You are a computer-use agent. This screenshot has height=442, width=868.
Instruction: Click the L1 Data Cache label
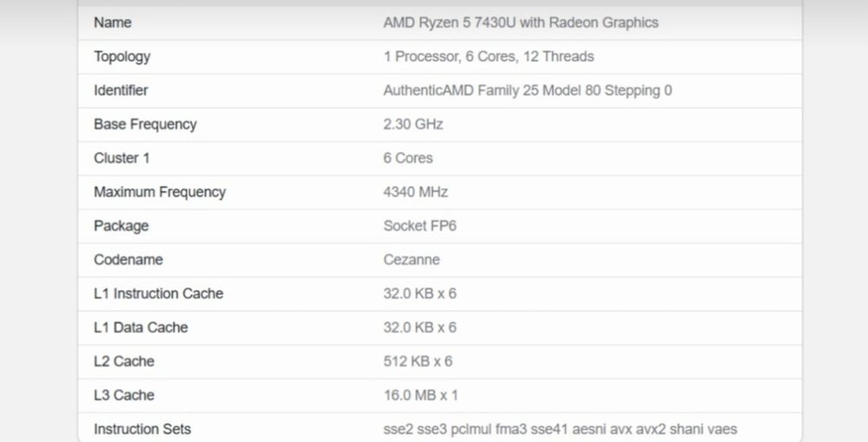141,327
